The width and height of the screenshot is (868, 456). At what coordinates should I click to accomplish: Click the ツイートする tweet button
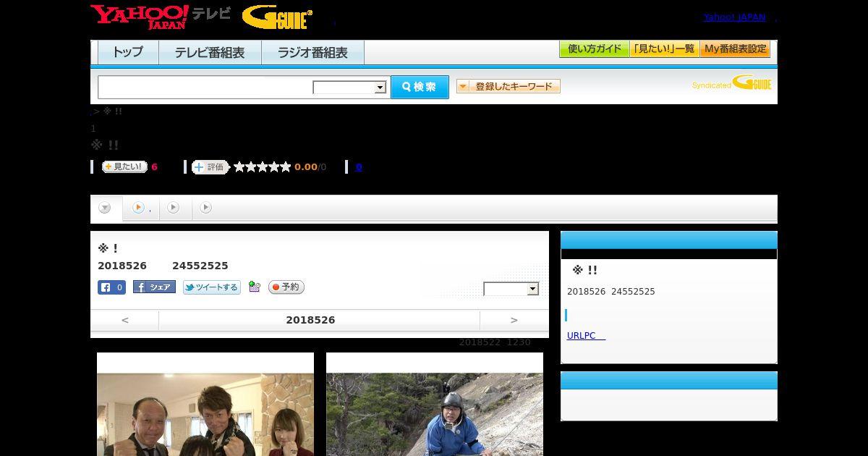pyautogui.click(x=211, y=287)
